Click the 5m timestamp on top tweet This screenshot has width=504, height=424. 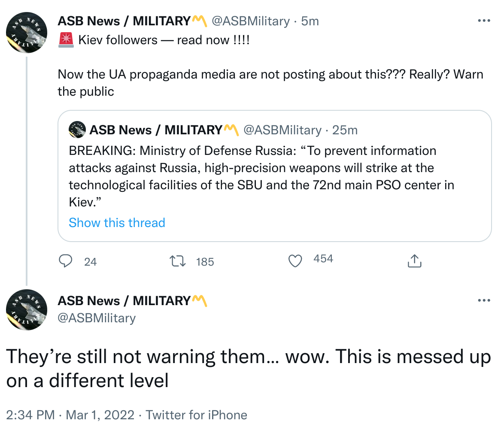coord(310,21)
